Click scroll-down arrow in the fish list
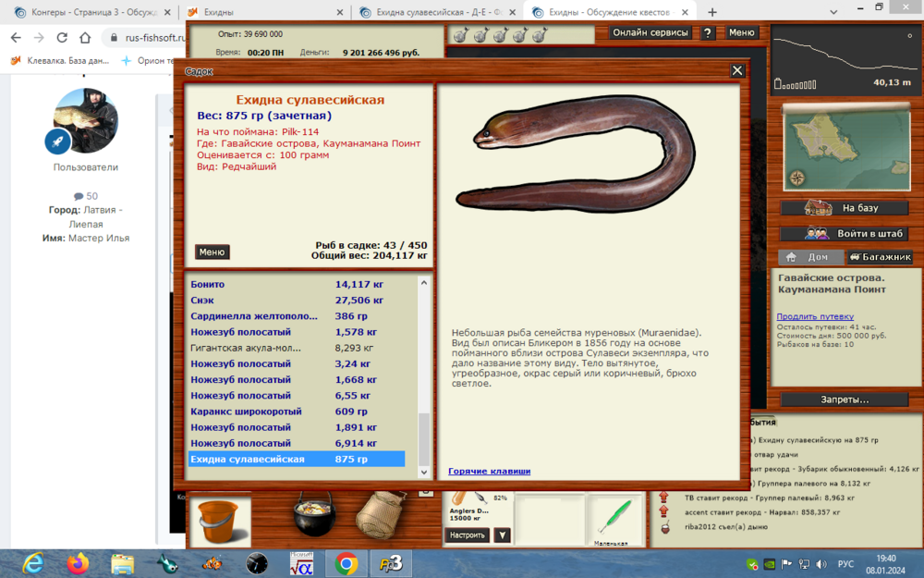Image resolution: width=924 pixels, height=578 pixels. point(424,472)
